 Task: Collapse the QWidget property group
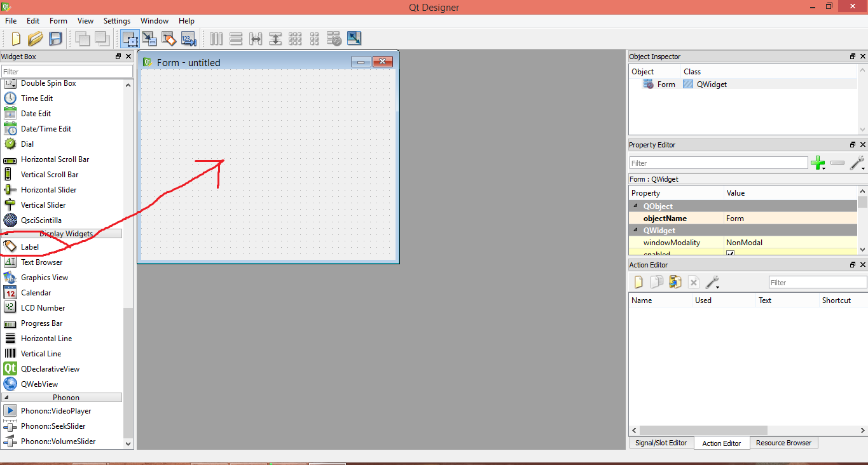pos(635,230)
